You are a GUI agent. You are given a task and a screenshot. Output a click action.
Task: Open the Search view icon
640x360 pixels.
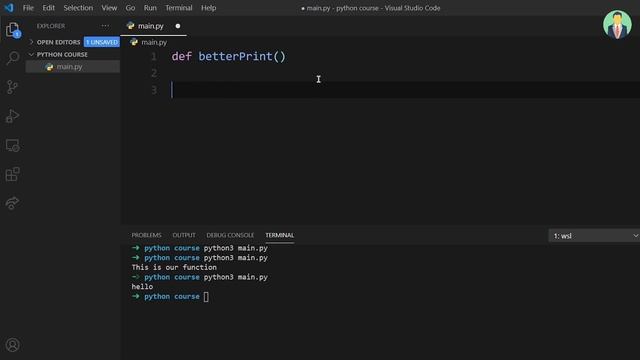13,58
